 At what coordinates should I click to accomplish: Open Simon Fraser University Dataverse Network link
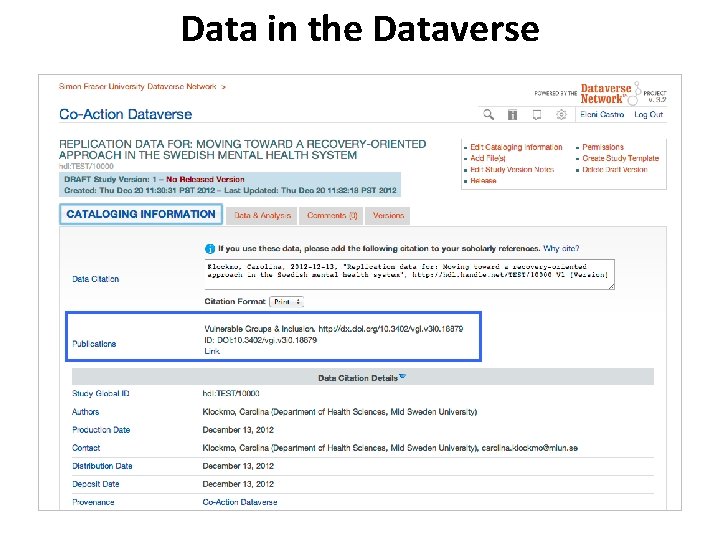coord(137,86)
